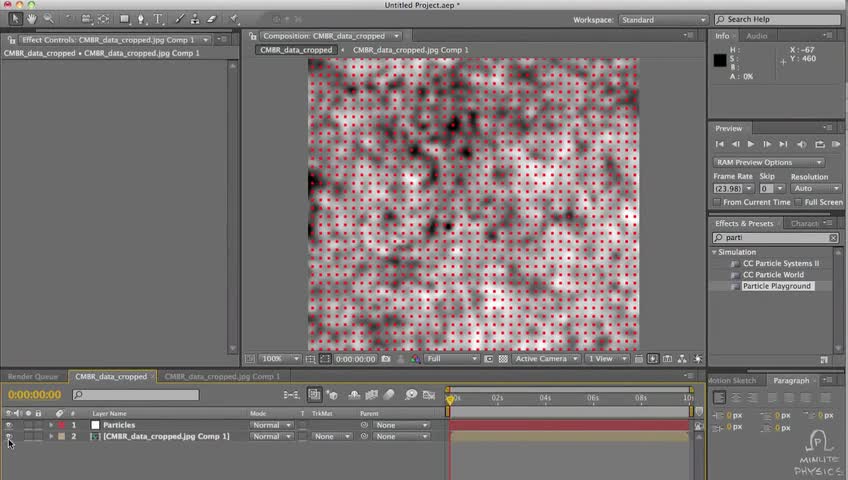The width and height of the screenshot is (848, 480).
Task: Click the Take Snapshot camera icon
Action: 386,359
